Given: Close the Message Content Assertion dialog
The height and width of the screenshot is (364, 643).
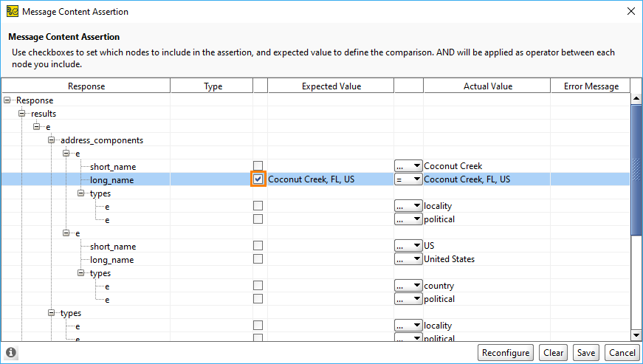Looking at the screenshot, I should pos(630,11).
